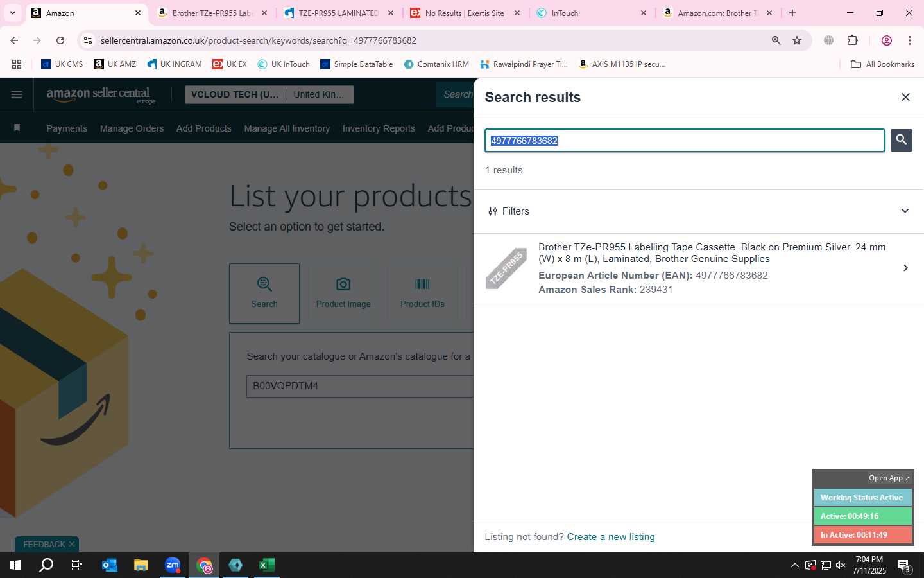Open the UK EX bookmark
The height and width of the screenshot is (578, 924).
(230, 64)
